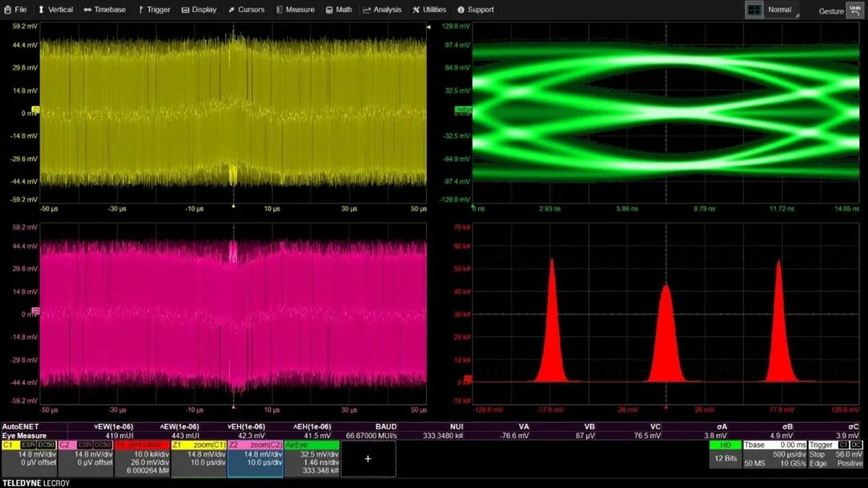This screenshot has width=868, height=488.
Task: Select the VB measurement column header
Action: 590,427
